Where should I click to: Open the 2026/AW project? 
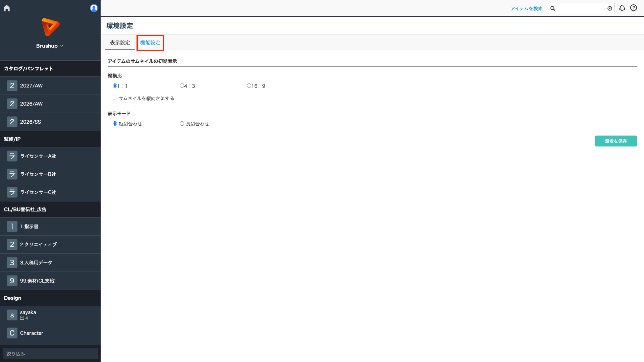pyautogui.click(x=50, y=104)
